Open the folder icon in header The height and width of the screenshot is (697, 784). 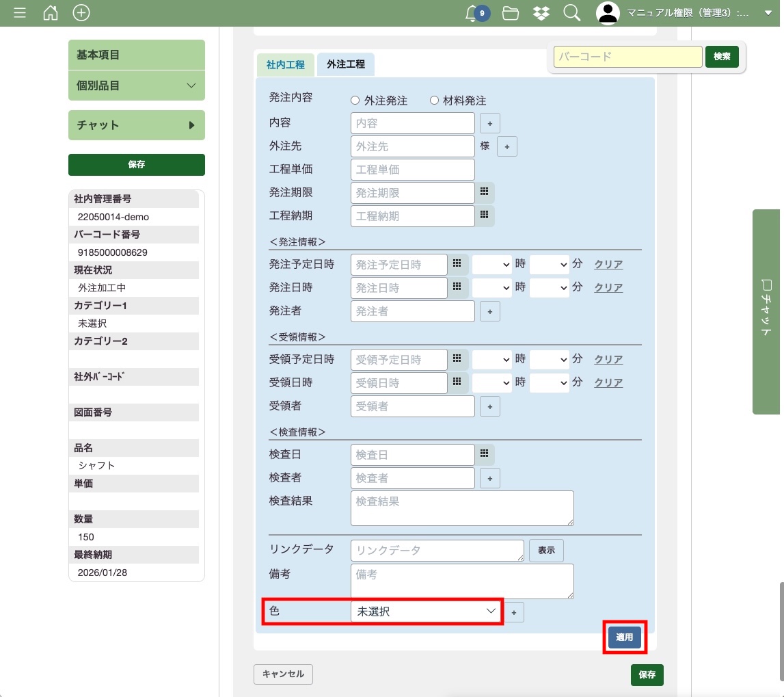pyautogui.click(x=510, y=13)
